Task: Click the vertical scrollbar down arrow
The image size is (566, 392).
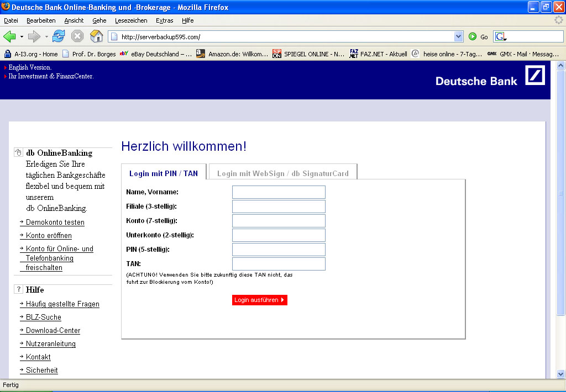Action: (560, 374)
